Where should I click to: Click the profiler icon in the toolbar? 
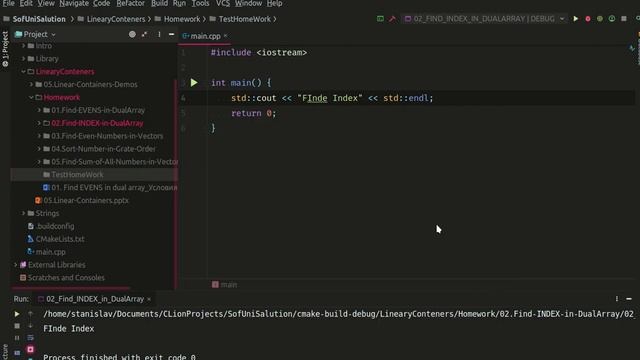point(611,19)
